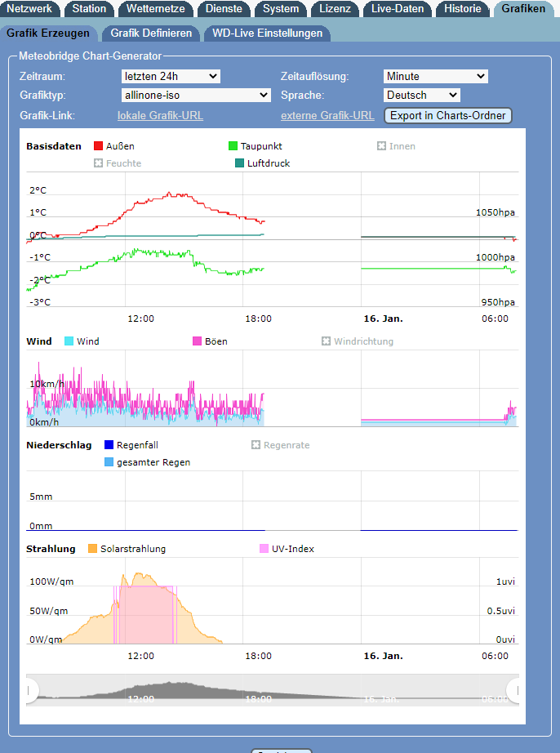The image size is (560, 753).
Task: Toggle the green Taupunkt legend icon
Action: (233, 146)
